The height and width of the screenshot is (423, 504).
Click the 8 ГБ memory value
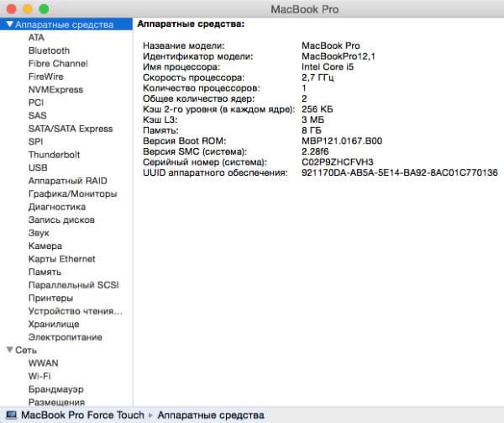(x=312, y=130)
